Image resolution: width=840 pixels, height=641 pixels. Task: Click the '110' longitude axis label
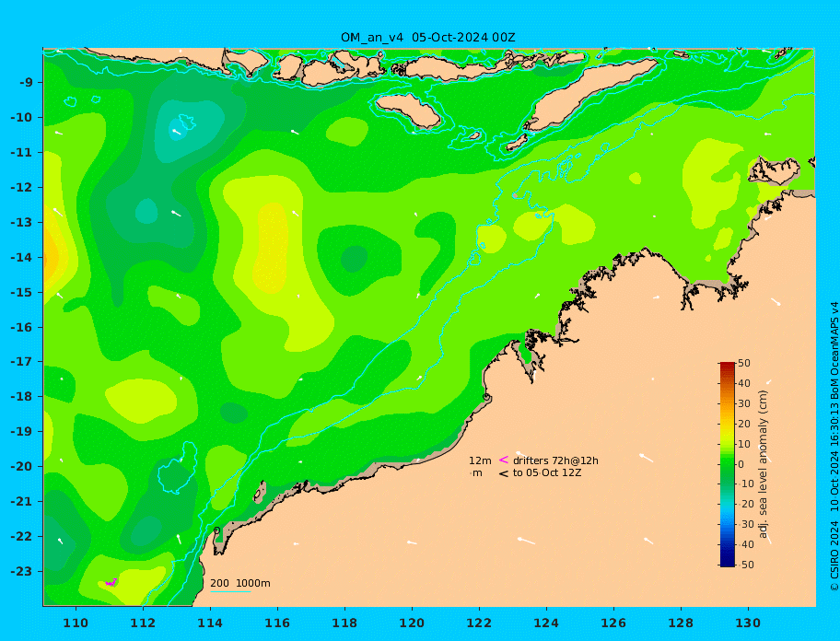pyautogui.click(x=76, y=623)
